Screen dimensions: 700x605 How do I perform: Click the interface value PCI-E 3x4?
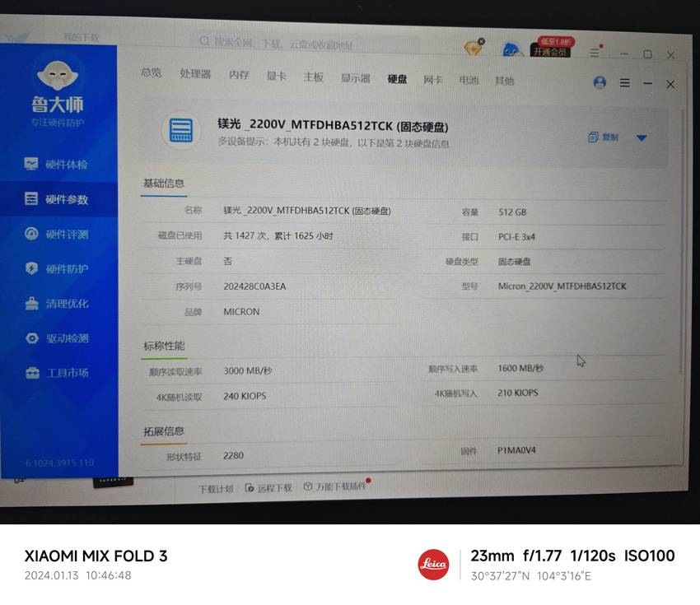pos(516,237)
